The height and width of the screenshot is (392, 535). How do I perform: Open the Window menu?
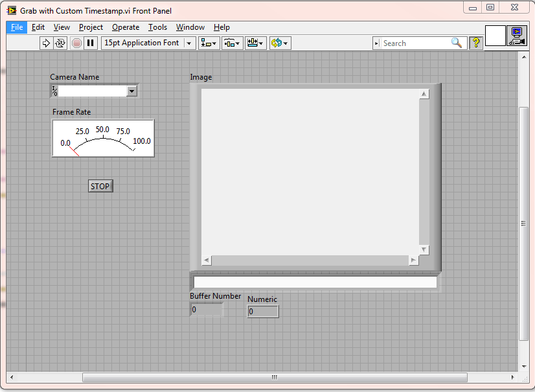coord(190,27)
